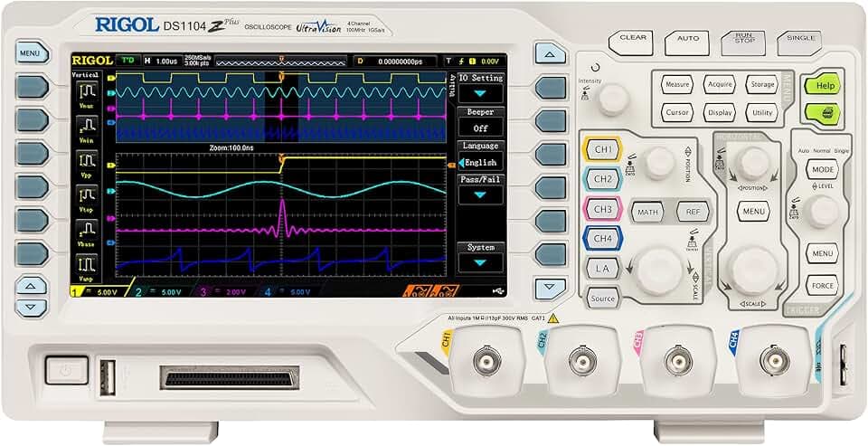Viewport: 868px width, 446px height.
Task: Click the Intensity knob
Action: pyautogui.click(x=614, y=100)
